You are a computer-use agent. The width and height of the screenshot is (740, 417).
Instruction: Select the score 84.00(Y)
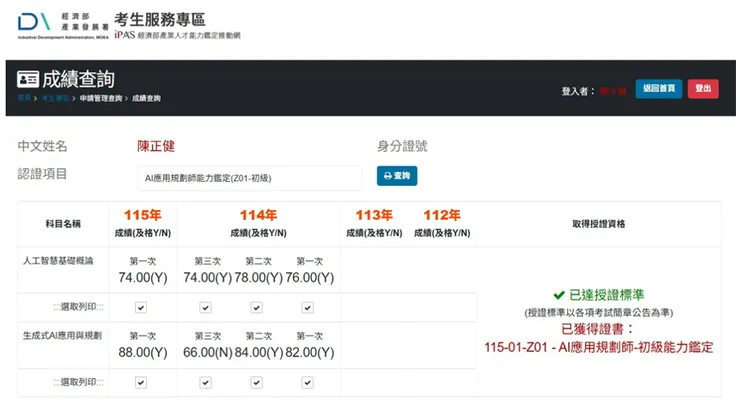[x=259, y=352]
